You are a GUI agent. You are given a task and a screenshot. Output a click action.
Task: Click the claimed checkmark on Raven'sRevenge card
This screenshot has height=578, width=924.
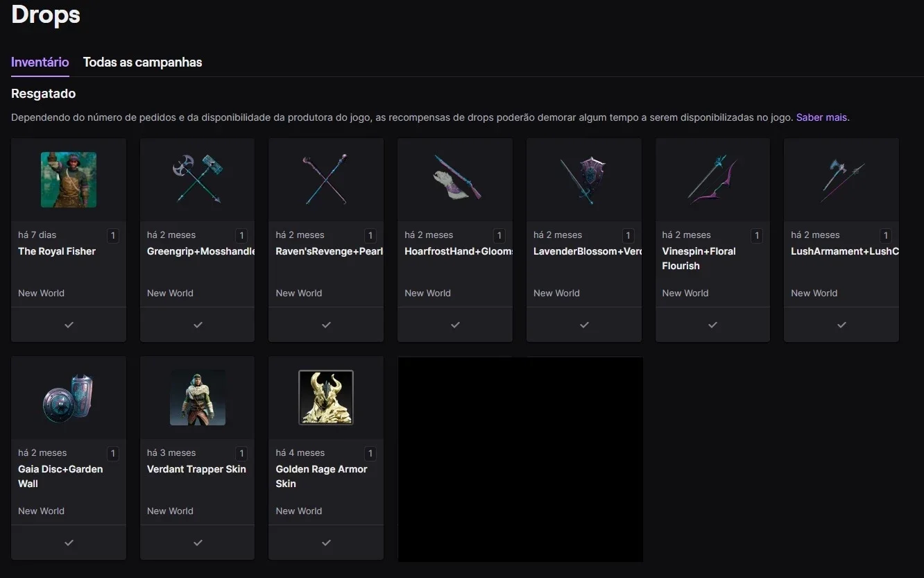326,325
